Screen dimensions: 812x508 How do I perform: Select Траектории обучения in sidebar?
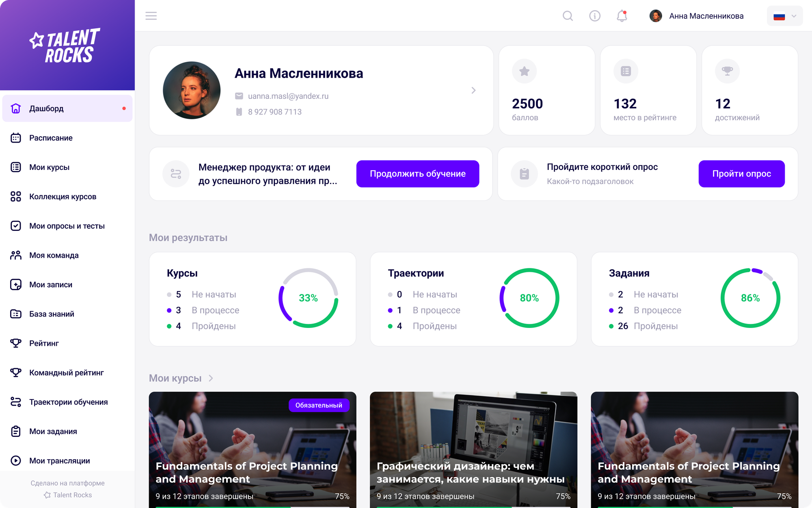68,402
